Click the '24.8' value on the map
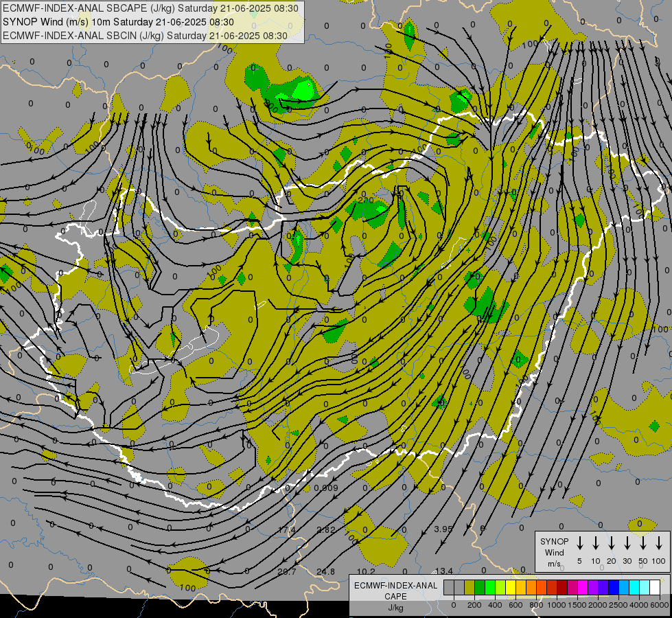672x618 pixels. (326, 572)
